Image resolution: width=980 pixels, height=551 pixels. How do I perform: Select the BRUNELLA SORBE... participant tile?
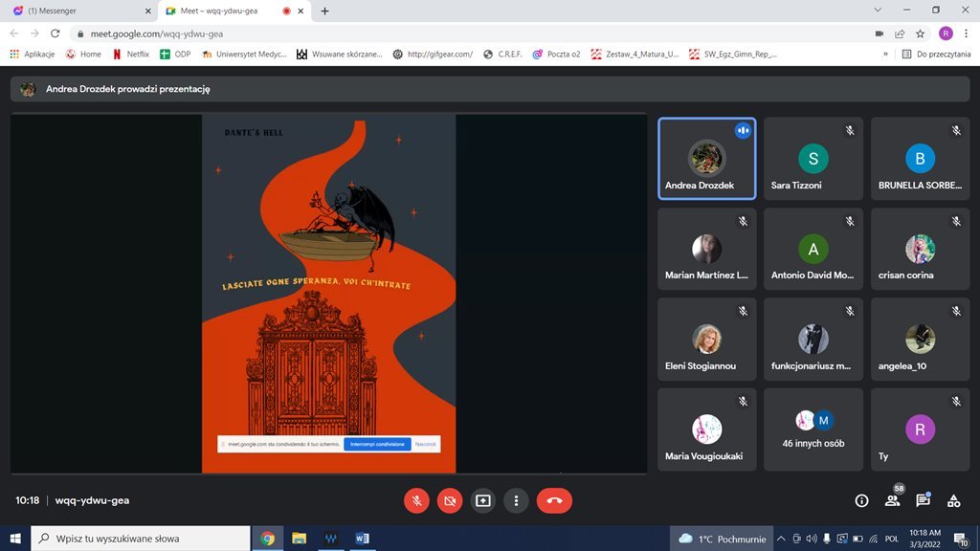[x=920, y=159]
